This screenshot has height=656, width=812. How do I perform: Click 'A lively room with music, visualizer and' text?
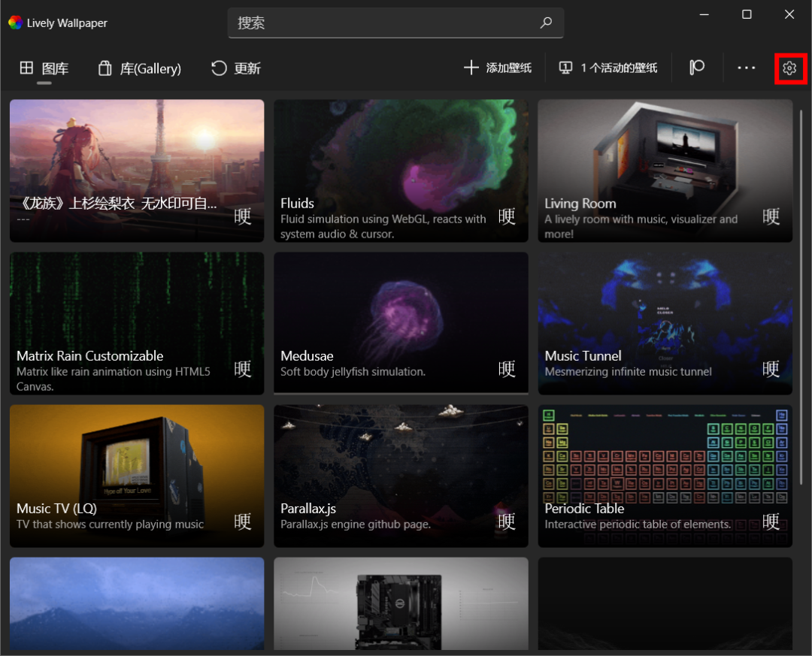pos(641,219)
